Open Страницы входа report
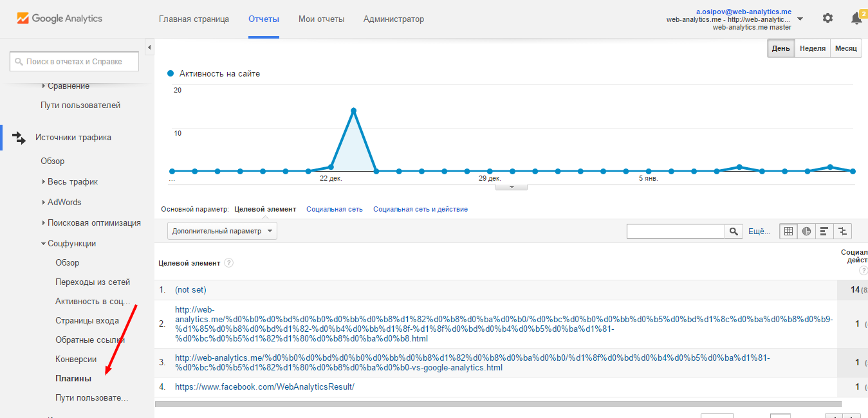This screenshot has height=418, width=868. (87, 321)
